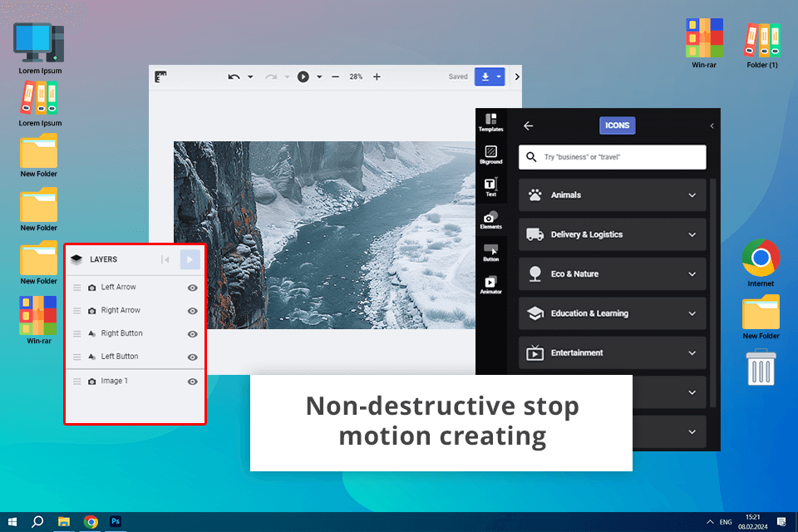
Task: Open the Elements sidebar tab
Action: 491,220
